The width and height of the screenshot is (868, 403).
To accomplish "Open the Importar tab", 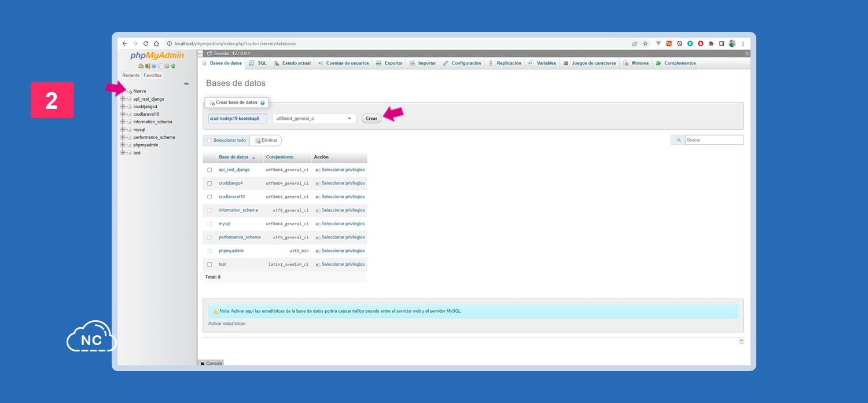I will (422, 63).
